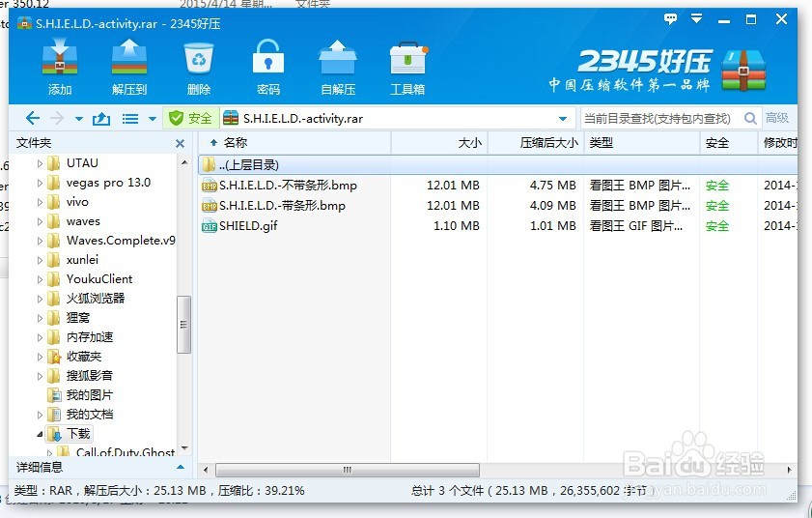Click the BMP icon of 不带条形.bmp

pos(210,186)
